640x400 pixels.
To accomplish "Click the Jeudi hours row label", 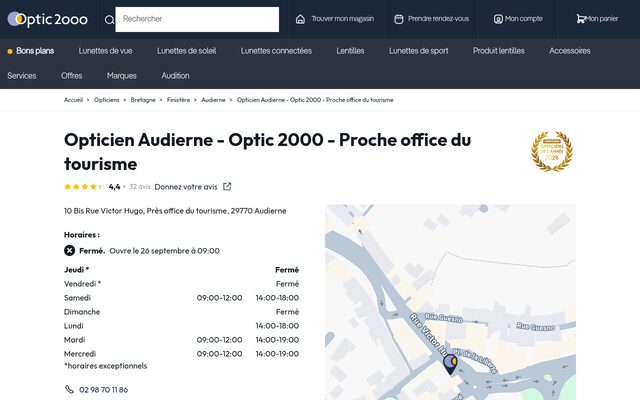I will pyautogui.click(x=76, y=270).
